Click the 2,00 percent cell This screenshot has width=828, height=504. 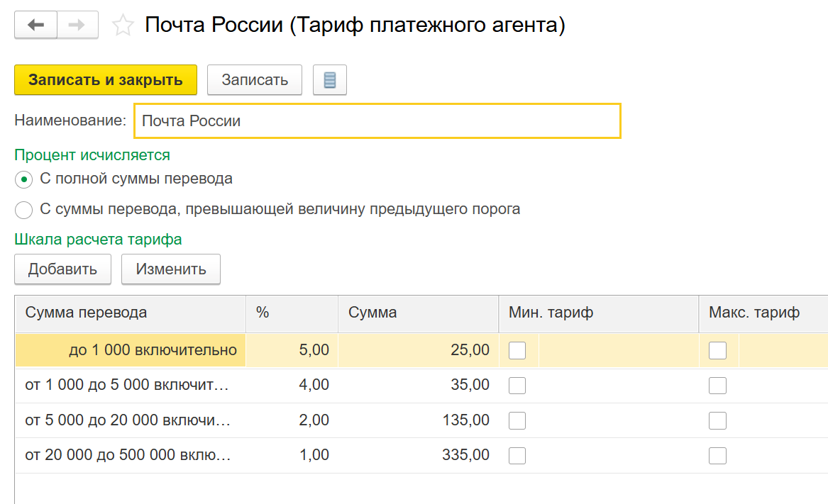tap(292, 420)
